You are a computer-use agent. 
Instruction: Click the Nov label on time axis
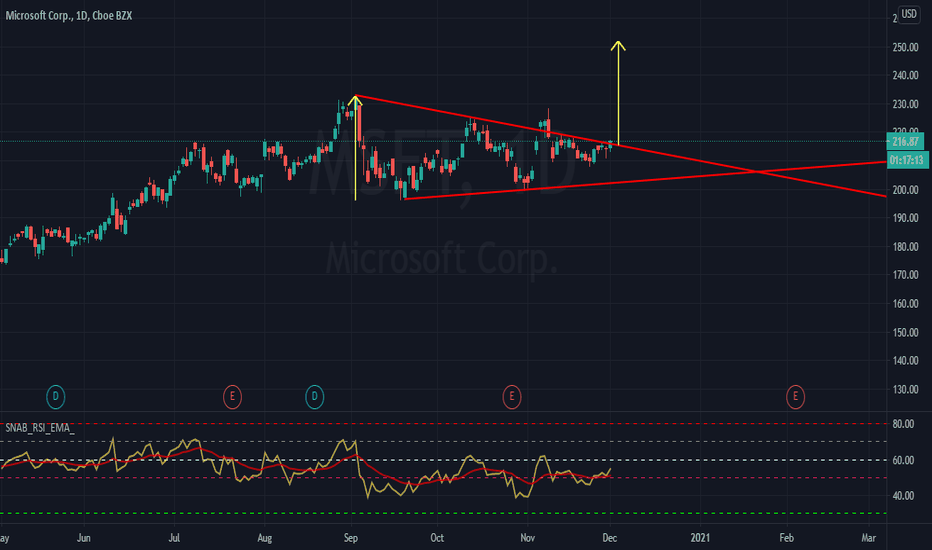pos(527,538)
